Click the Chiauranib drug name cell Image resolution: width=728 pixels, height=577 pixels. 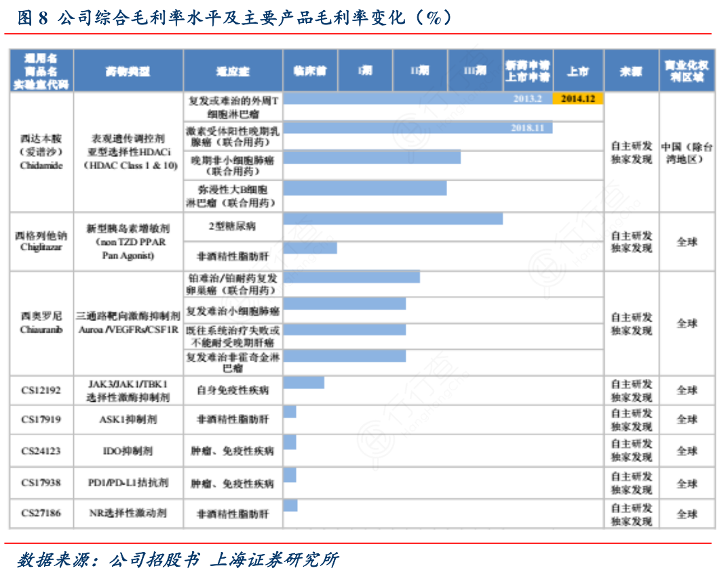pos(41,323)
